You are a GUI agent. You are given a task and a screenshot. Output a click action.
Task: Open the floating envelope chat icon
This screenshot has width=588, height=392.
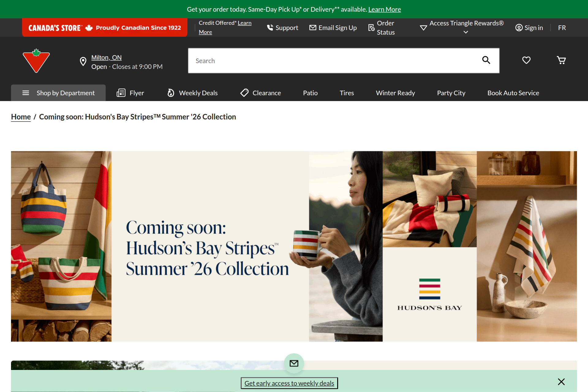pos(294,363)
